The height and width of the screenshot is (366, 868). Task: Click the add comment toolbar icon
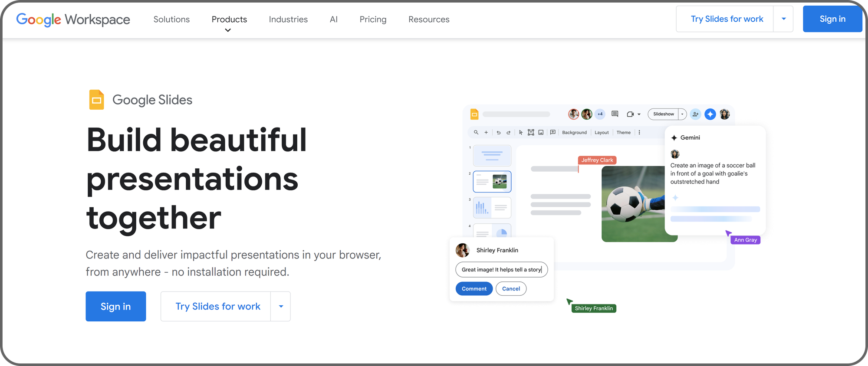[x=553, y=132]
